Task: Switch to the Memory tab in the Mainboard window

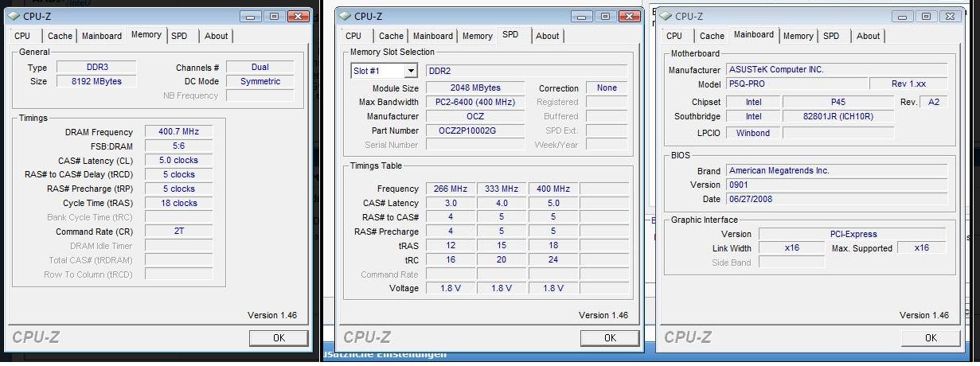Action: tap(798, 36)
